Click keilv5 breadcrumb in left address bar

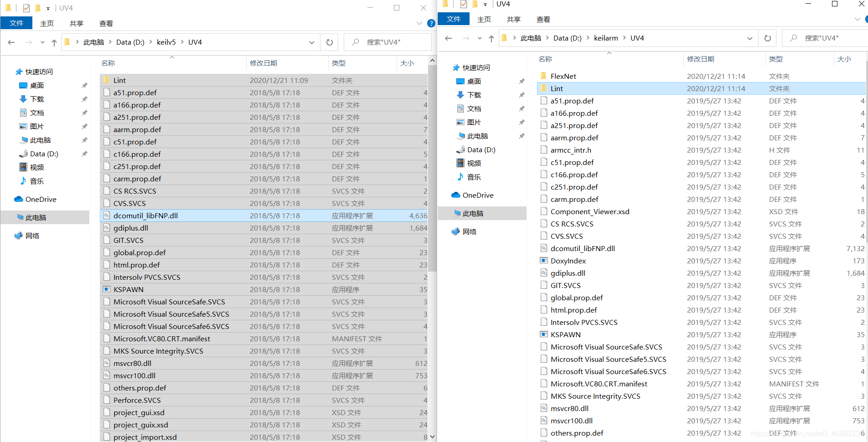[x=166, y=42]
